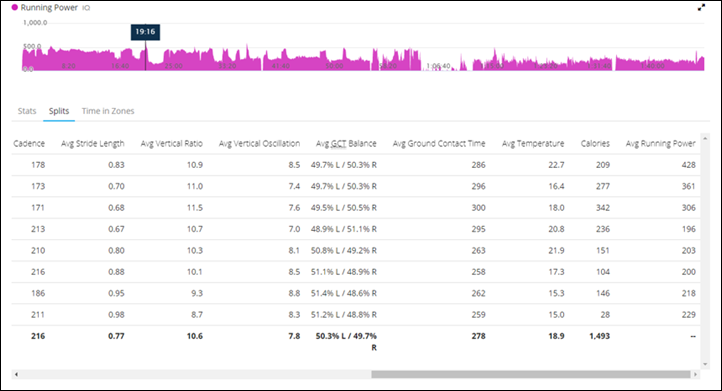The width and height of the screenshot is (722, 391).
Task: Select temperature value 22.7
Action: (x=556, y=165)
